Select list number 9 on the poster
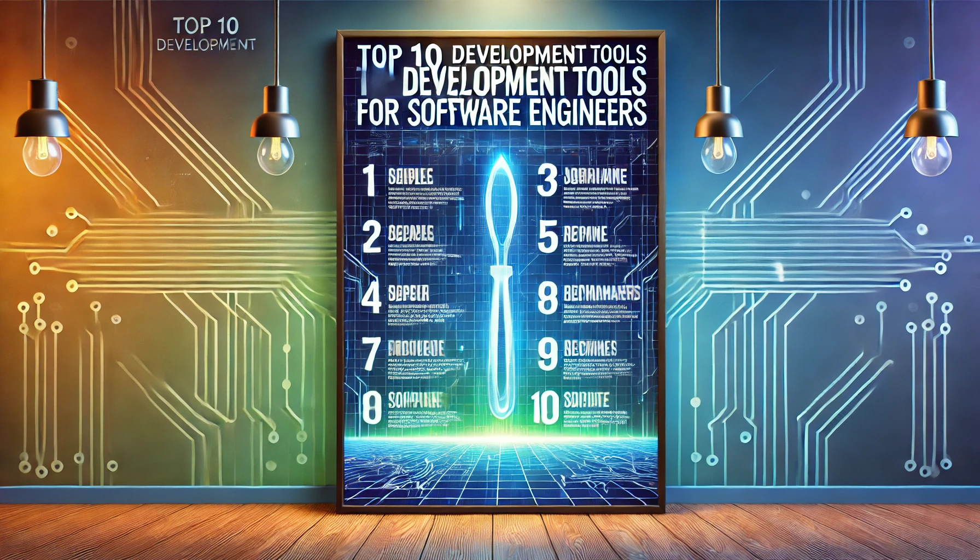980x560 pixels. [x=547, y=353]
